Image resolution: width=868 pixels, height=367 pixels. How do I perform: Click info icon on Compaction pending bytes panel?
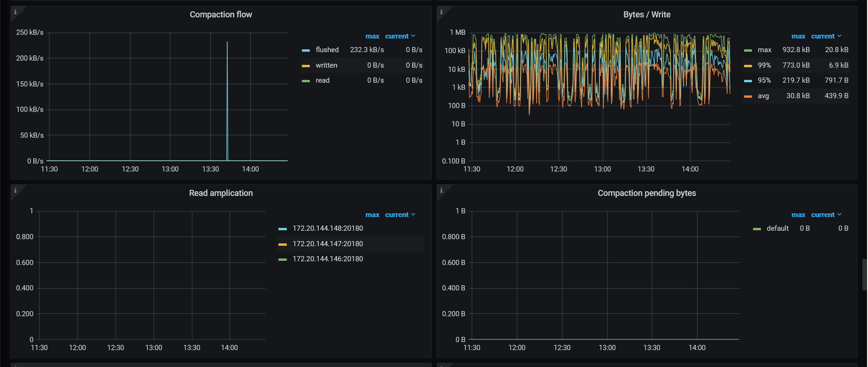coord(441,190)
